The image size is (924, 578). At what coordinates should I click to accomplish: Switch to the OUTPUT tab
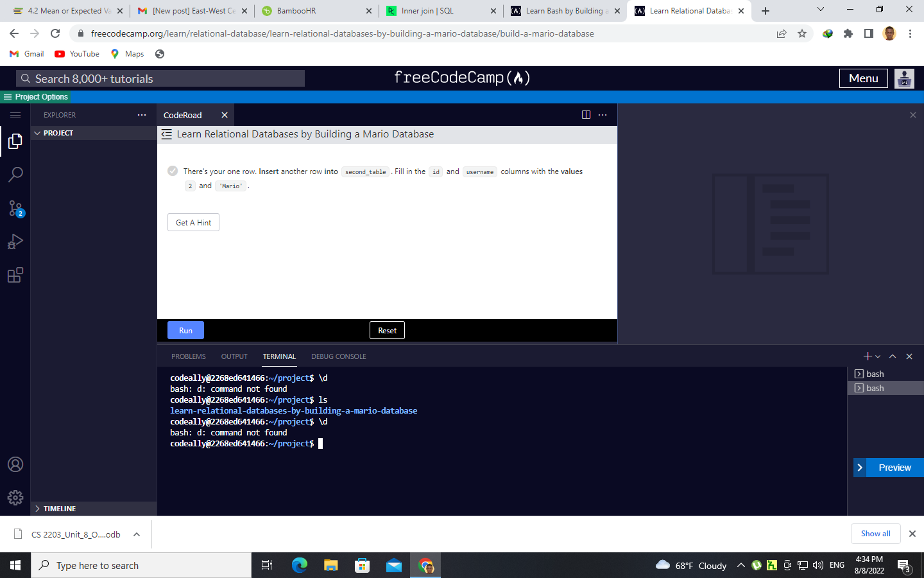(x=234, y=356)
